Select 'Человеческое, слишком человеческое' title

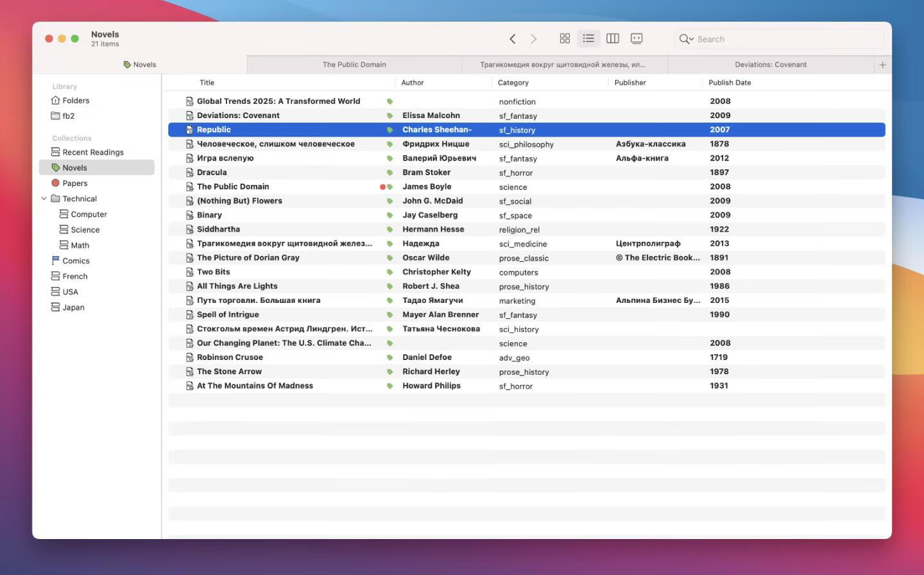[276, 144]
